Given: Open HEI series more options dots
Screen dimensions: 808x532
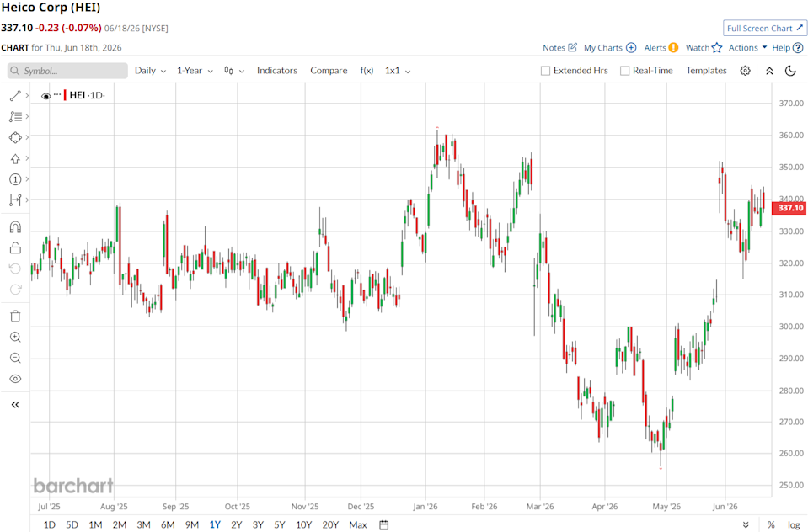Looking at the screenshot, I should [x=57, y=95].
